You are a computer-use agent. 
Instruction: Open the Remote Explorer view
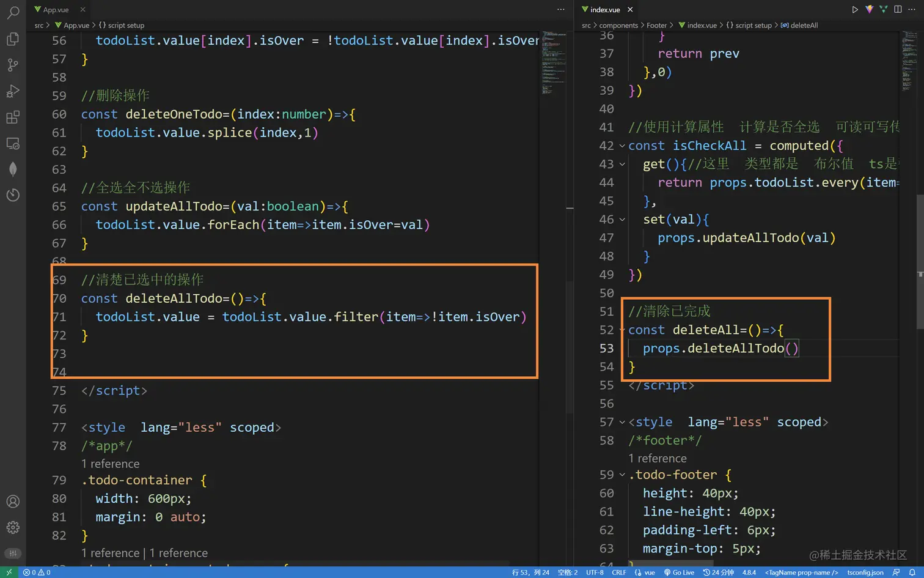point(13,144)
